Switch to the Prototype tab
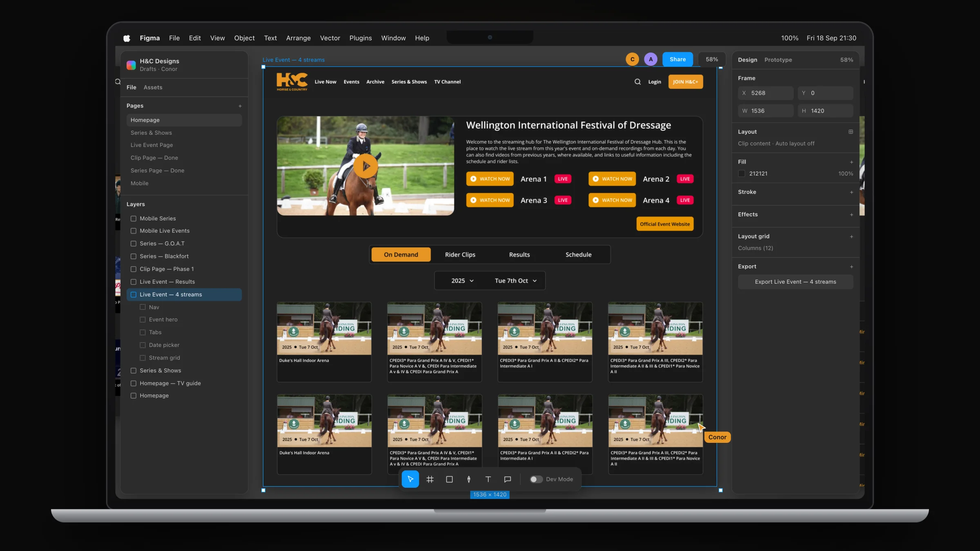980x551 pixels. (x=778, y=60)
